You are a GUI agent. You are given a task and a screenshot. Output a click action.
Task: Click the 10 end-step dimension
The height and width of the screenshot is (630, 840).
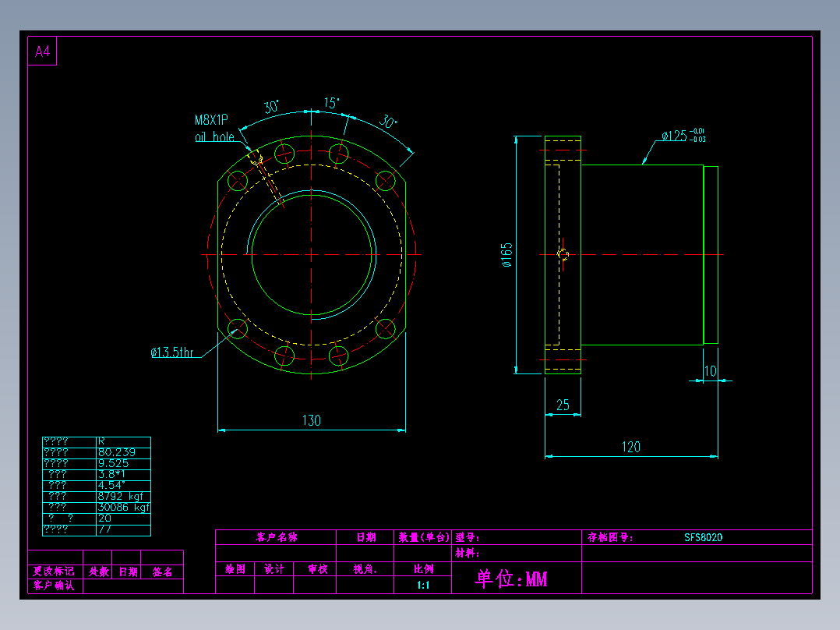pos(711,371)
